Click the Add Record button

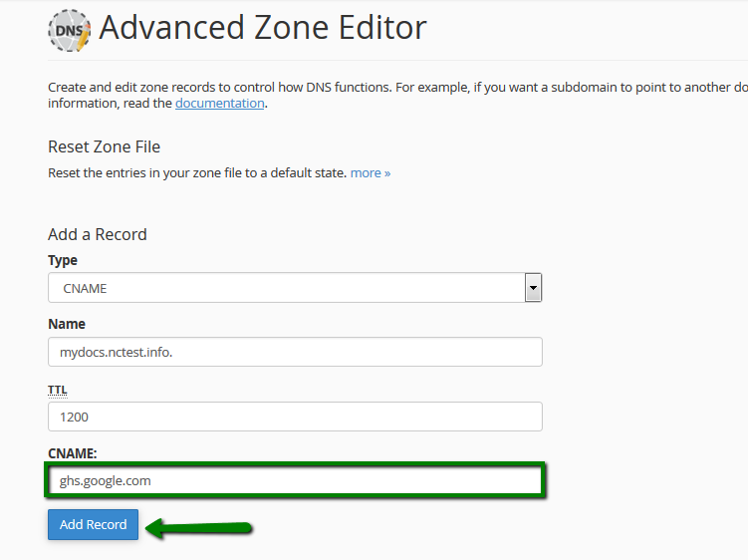[93, 525]
